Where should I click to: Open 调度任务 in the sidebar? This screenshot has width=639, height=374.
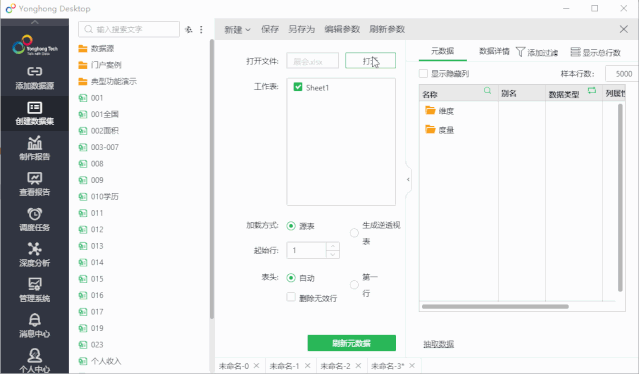(35, 220)
